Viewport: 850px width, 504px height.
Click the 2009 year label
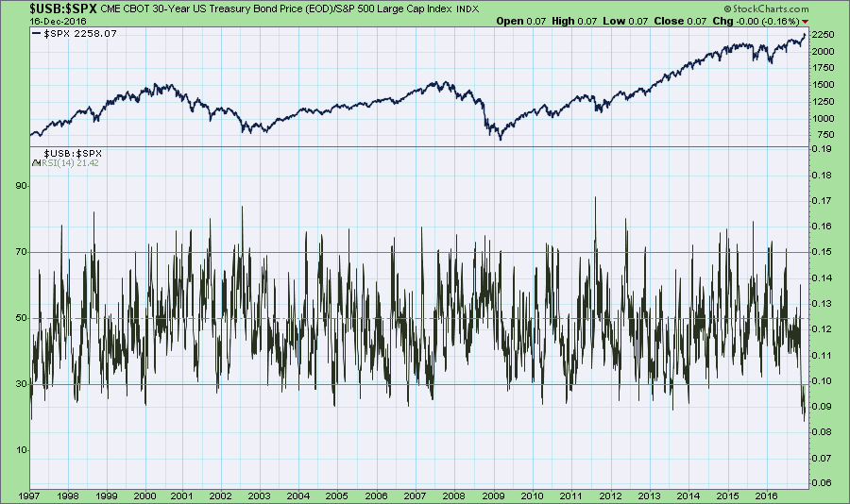[493, 496]
